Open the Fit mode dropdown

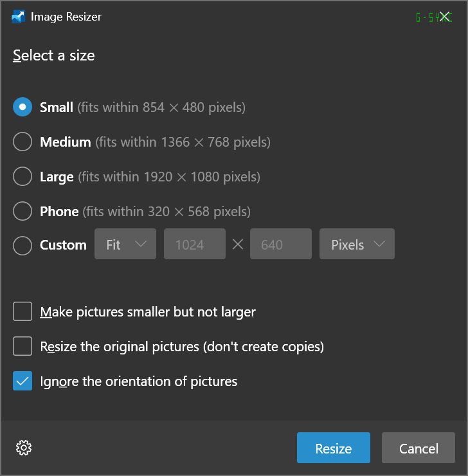coord(125,244)
